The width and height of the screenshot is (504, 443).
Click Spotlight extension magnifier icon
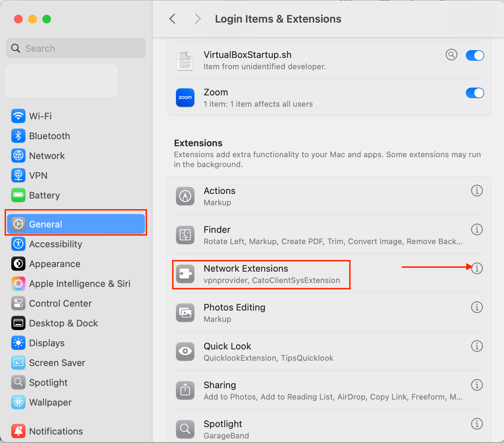[x=185, y=429]
